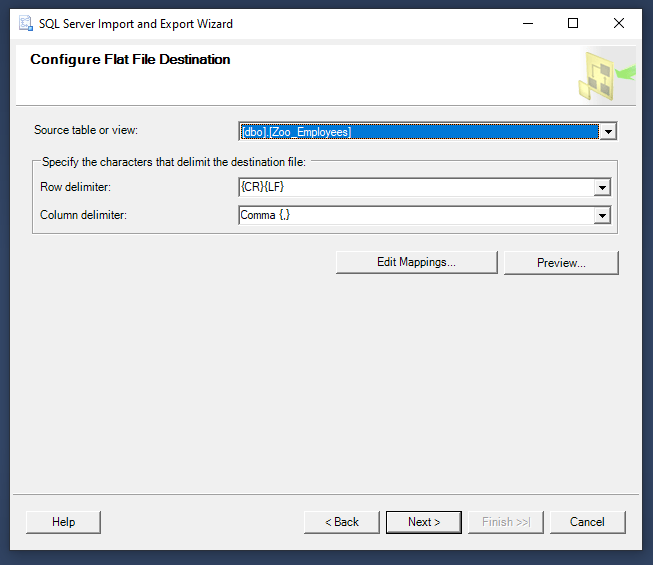Open Edit Mappings dialog
653x565 pixels.
click(x=416, y=262)
